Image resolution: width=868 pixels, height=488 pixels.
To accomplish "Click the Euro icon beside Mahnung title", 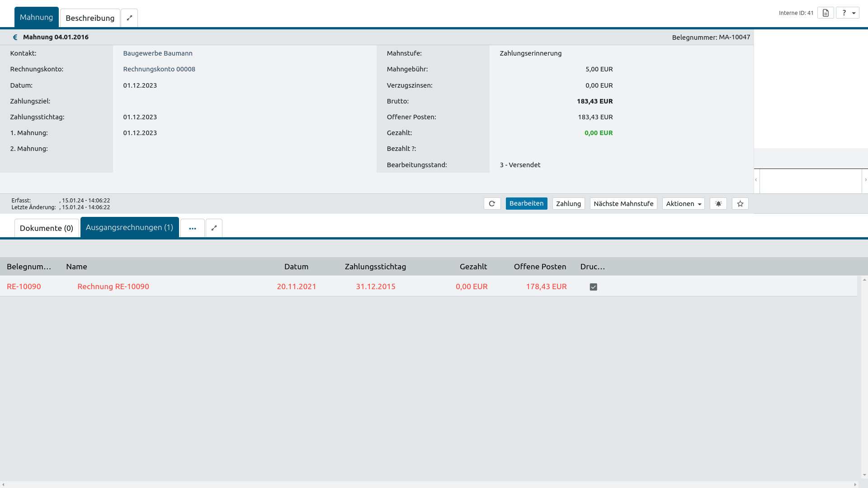I will pos(15,37).
